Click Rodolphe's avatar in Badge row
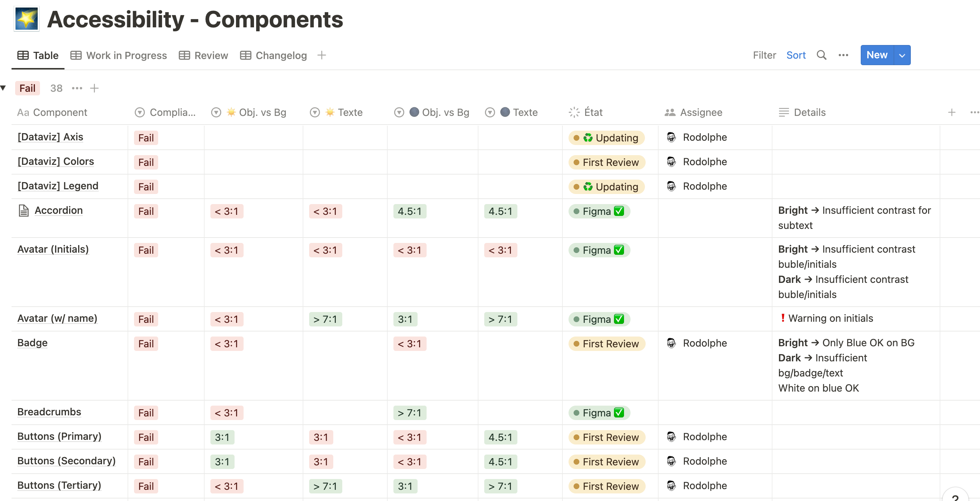 (x=672, y=343)
